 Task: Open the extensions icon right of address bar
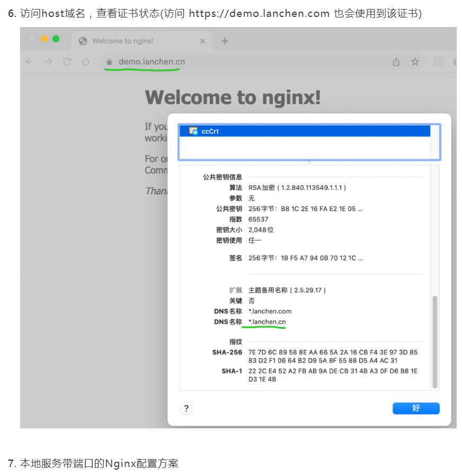[x=438, y=62]
